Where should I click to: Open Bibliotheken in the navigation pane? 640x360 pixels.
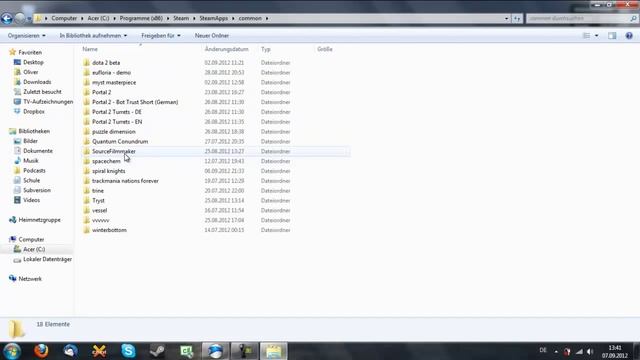point(34,131)
